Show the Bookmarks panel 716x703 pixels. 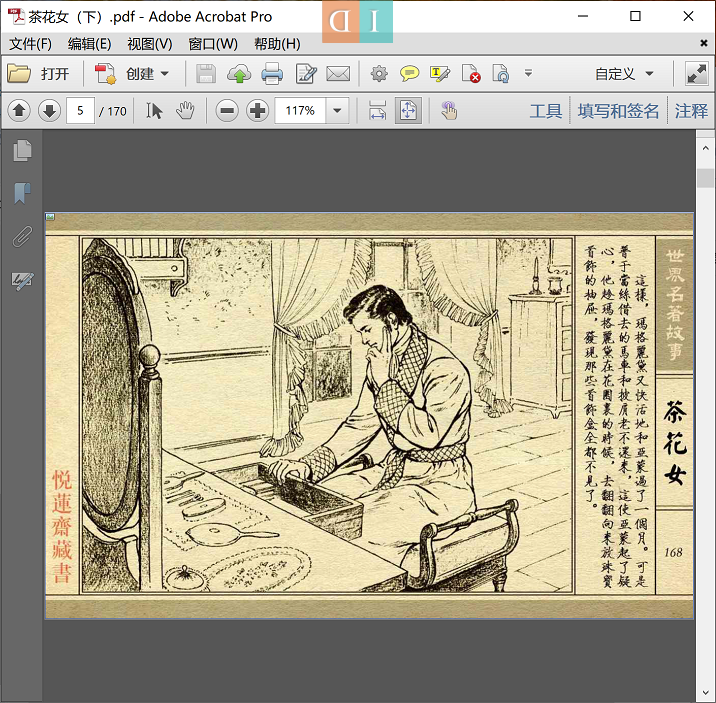click(22, 193)
